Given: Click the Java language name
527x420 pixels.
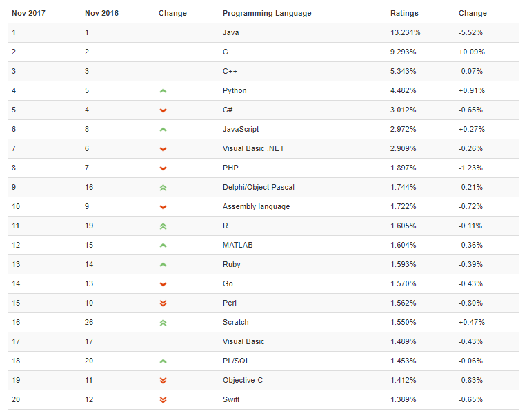Looking at the screenshot, I should tap(230, 32).
